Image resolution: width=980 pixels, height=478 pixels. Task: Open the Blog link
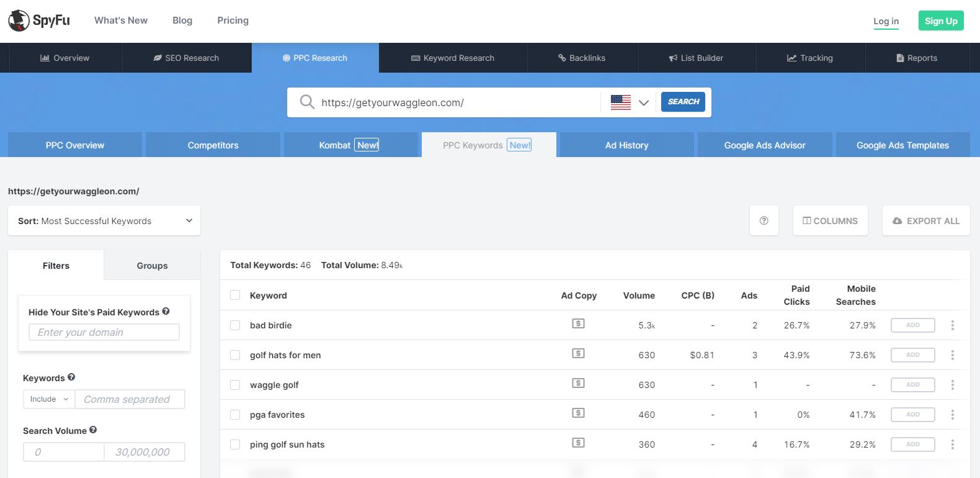182,20
